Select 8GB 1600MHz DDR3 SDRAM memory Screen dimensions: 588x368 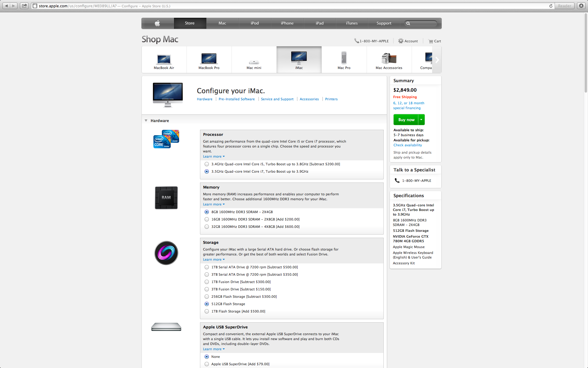[207, 212]
